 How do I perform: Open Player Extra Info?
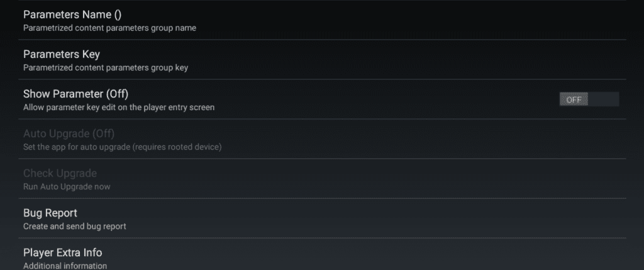point(62,252)
